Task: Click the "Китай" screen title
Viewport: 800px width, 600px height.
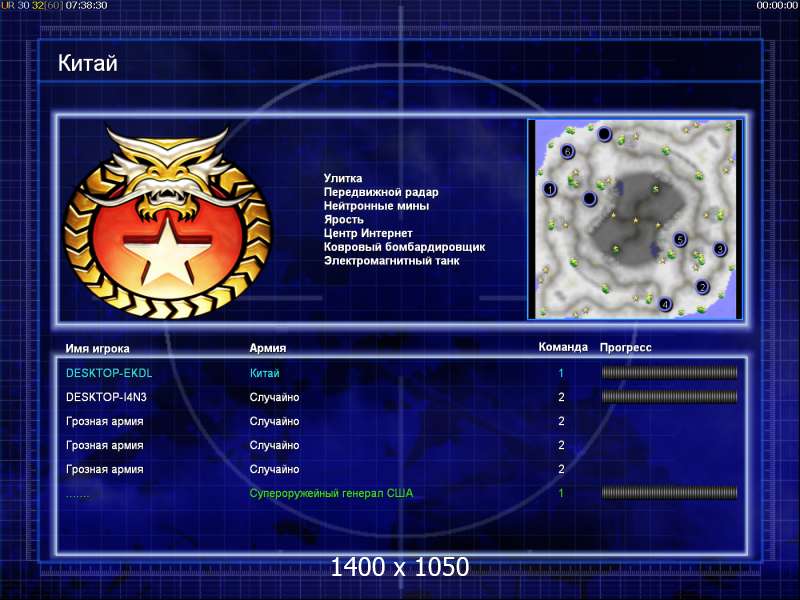Action: pos(88,63)
